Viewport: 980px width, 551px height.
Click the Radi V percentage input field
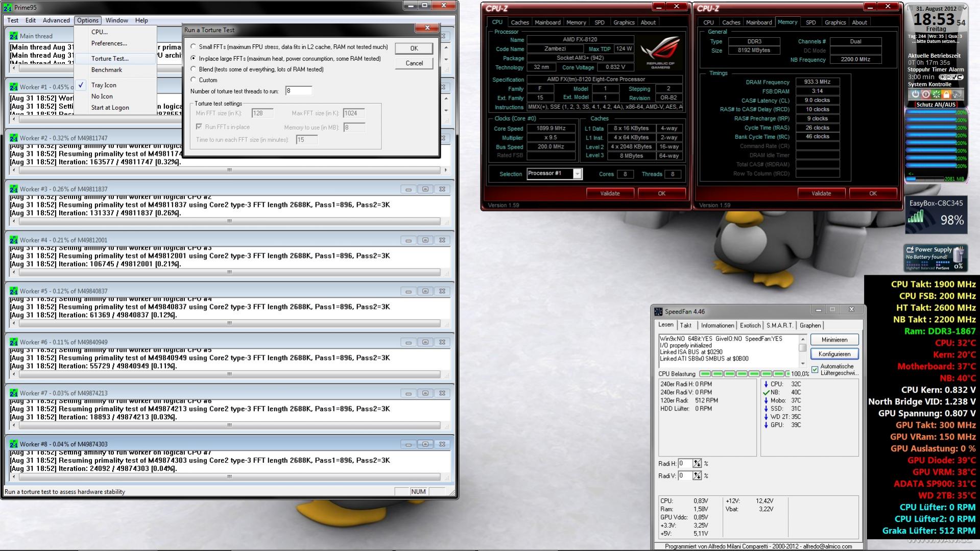coord(685,476)
